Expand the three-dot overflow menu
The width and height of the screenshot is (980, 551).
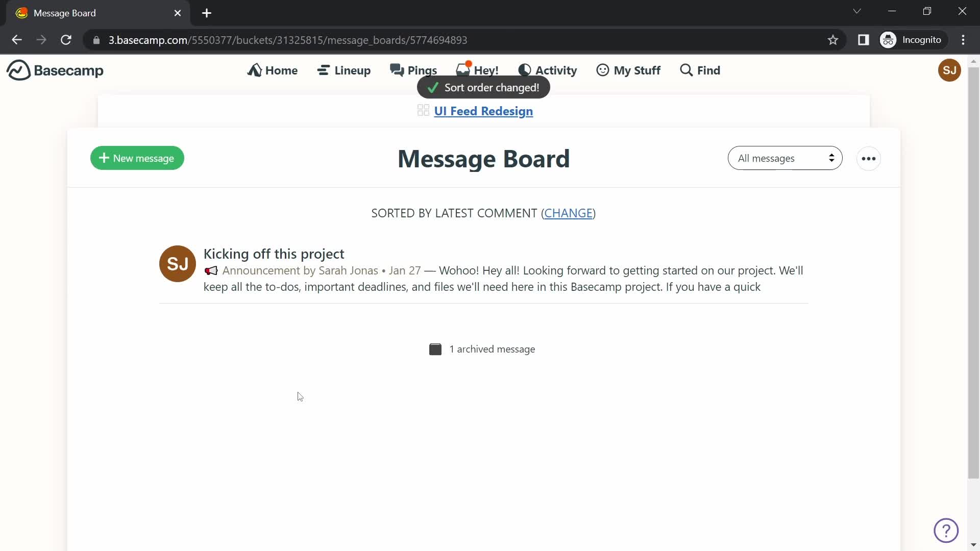869,158
